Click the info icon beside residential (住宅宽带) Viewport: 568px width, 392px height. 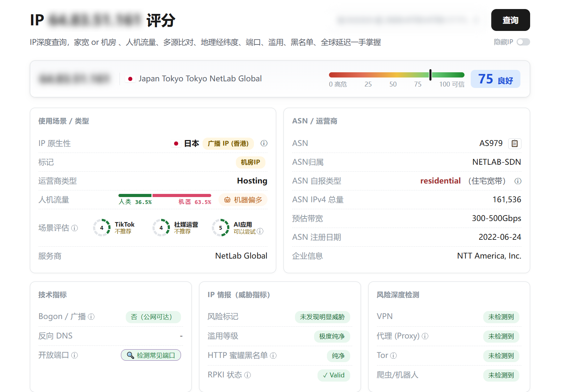tap(518, 181)
